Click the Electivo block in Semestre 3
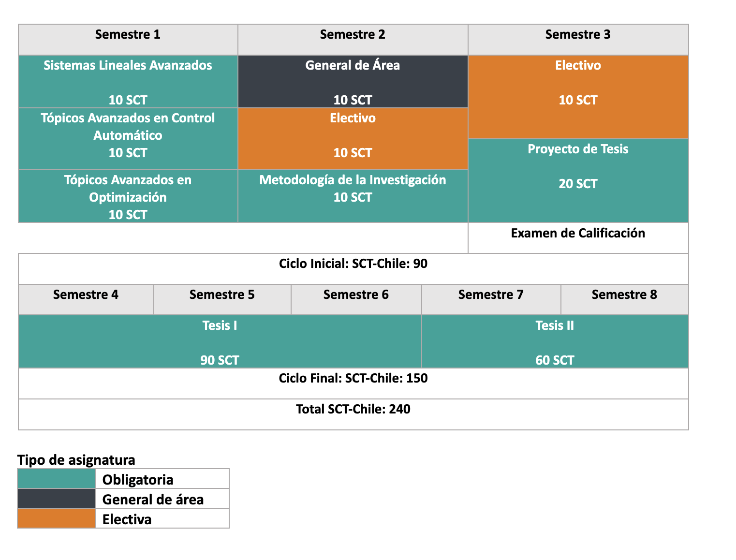Viewport: 736px width, 560px height. click(x=578, y=97)
